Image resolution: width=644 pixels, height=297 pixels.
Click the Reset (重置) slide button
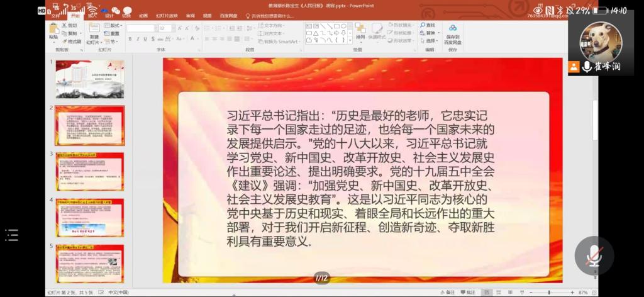coord(112,33)
